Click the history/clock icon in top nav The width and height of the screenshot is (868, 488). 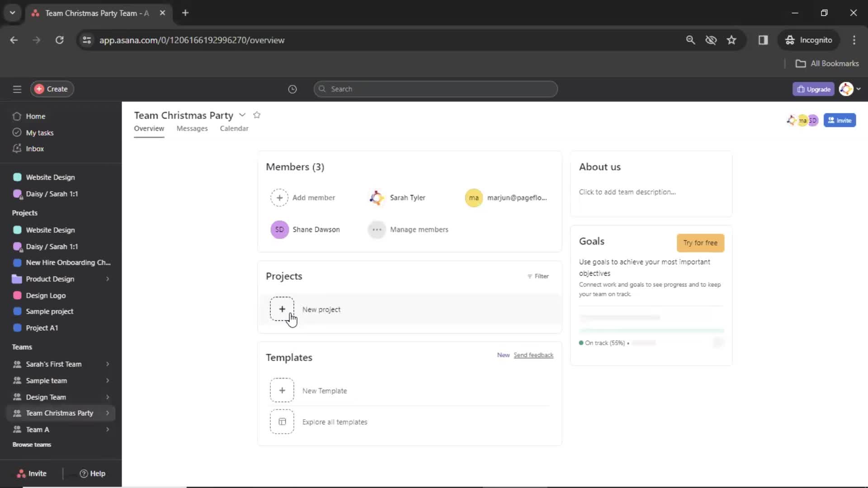[292, 89]
